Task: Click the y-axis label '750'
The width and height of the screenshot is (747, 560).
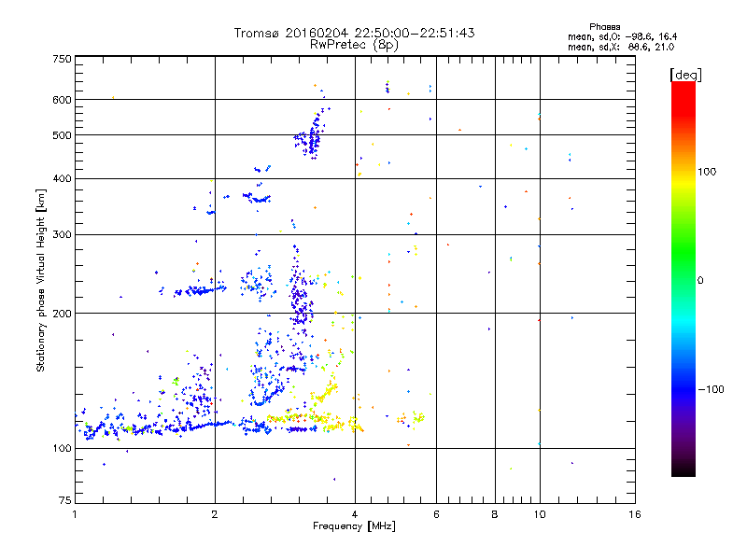Action: (x=62, y=59)
